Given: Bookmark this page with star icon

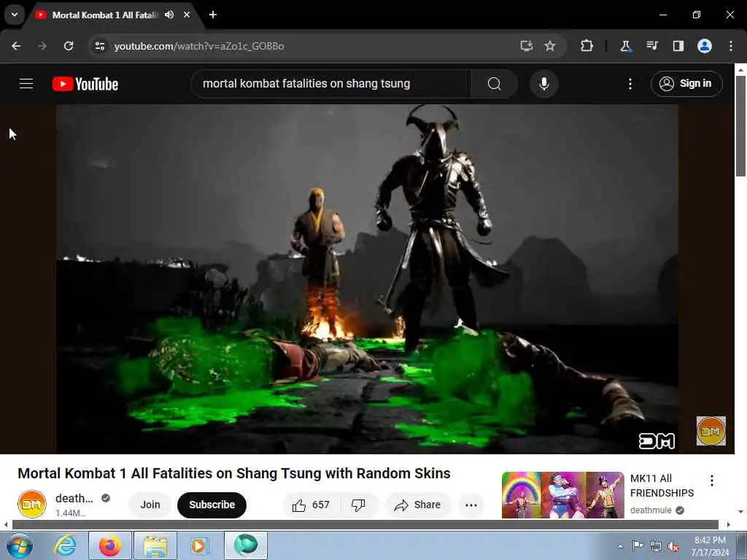Looking at the screenshot, I should (x=550, y=46).
